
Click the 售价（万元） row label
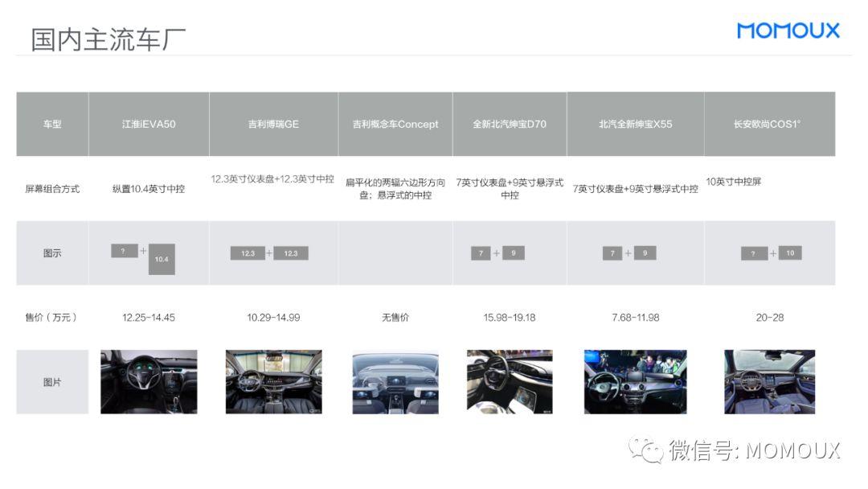(x=51, y=318)
